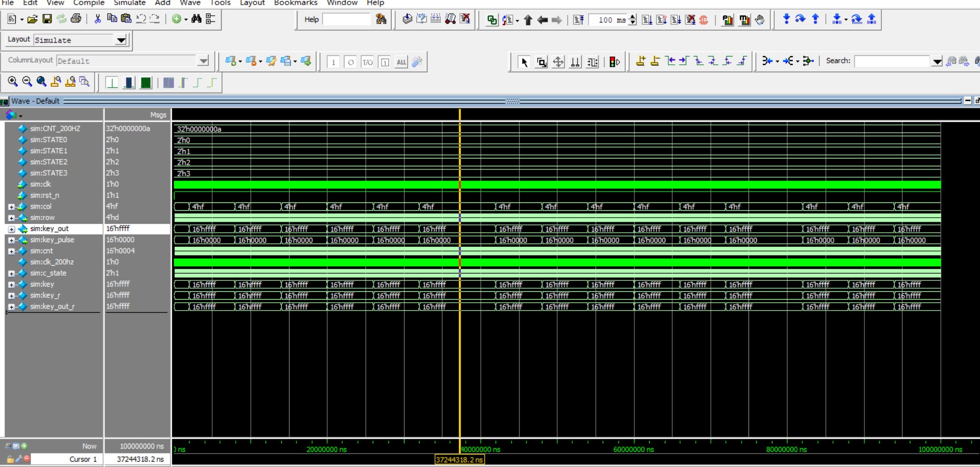The image size is (980, 467).
Task: Click the Zoom Out magnifier icon
Action: 27,82
